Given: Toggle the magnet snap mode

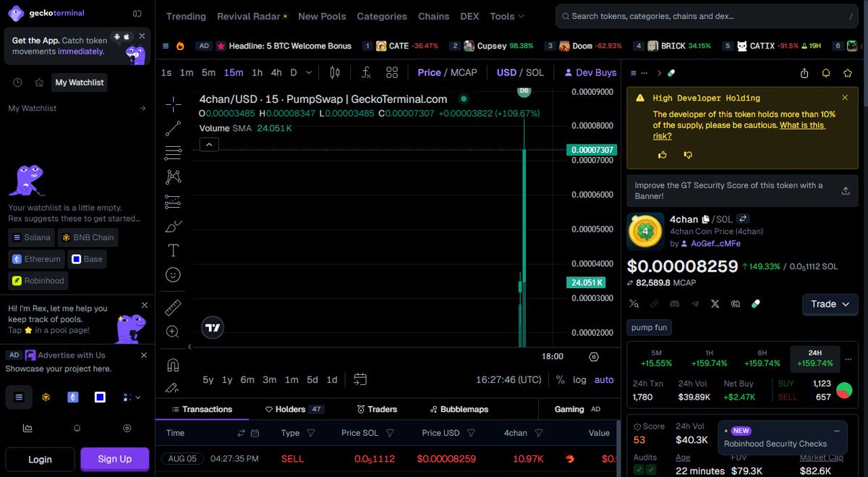Looking at the screenshot, I should (x=173, y=364).
